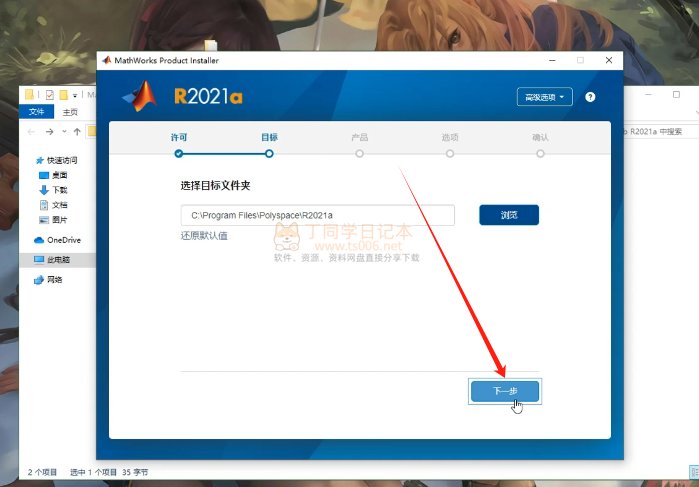Click the MathWorks icon in title bar
Viewport: 699px width, 487px height.
[106, 60]
